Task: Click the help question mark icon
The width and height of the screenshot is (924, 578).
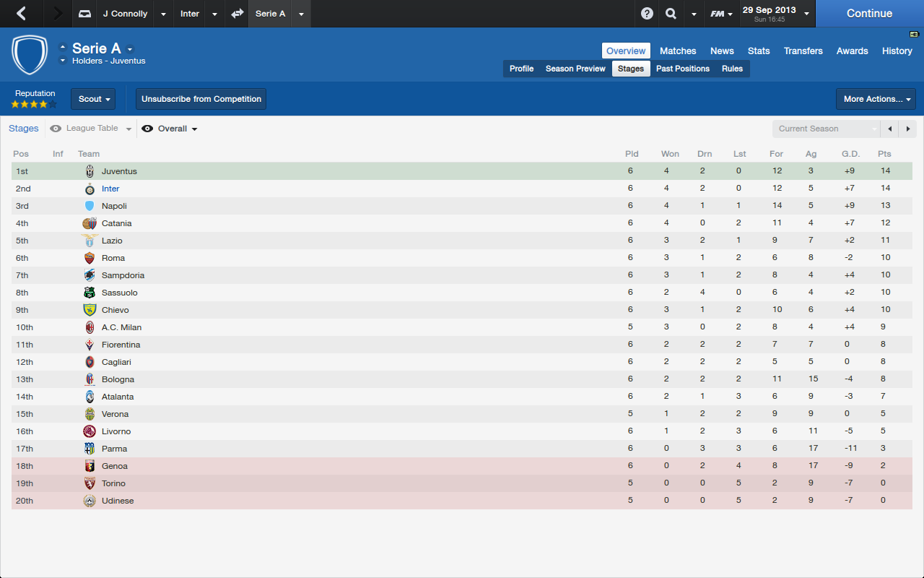Action: tap(647, 14)
